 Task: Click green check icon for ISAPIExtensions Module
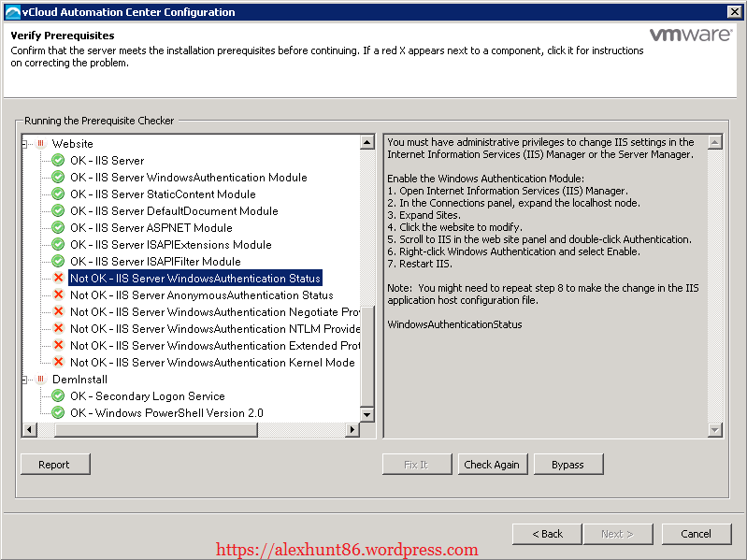click(x=58, y=244)
